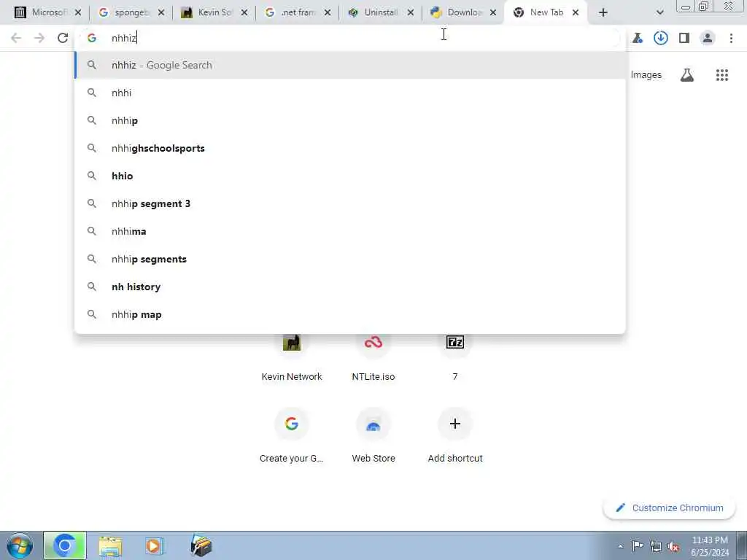
Task: Select the 'nhhip map' suggestion
Action: 350,314
